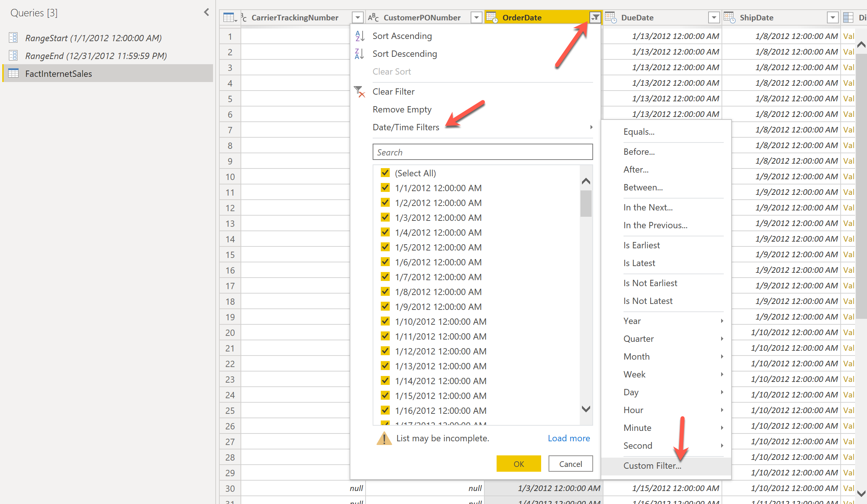
Task: Click the Search box in the filter menu
Action: click(482, 152)
